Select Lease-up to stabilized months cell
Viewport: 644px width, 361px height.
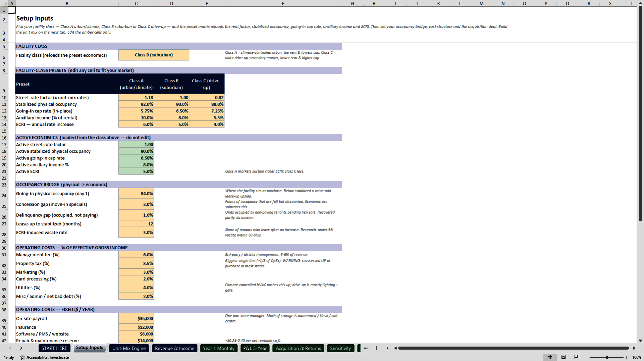[x=136, y=224]
